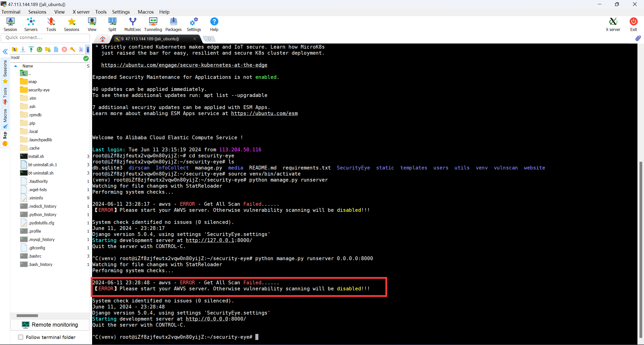Viewport: 644px width, 345px height.
Task: Expand the snap directory tree item
Action: pos(32,81)
